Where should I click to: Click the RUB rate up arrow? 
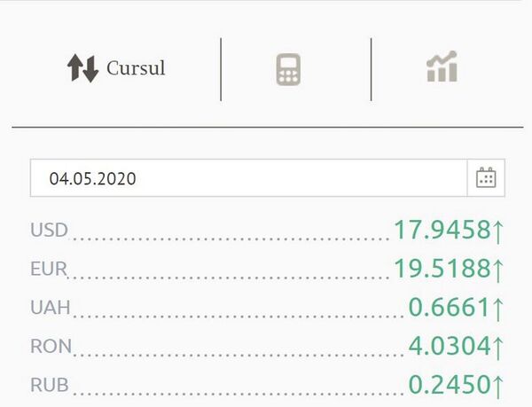[x=498, y=385]
